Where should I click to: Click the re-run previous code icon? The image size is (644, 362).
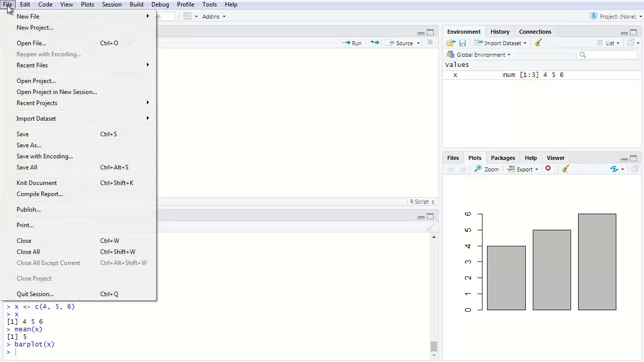[374, 43]
